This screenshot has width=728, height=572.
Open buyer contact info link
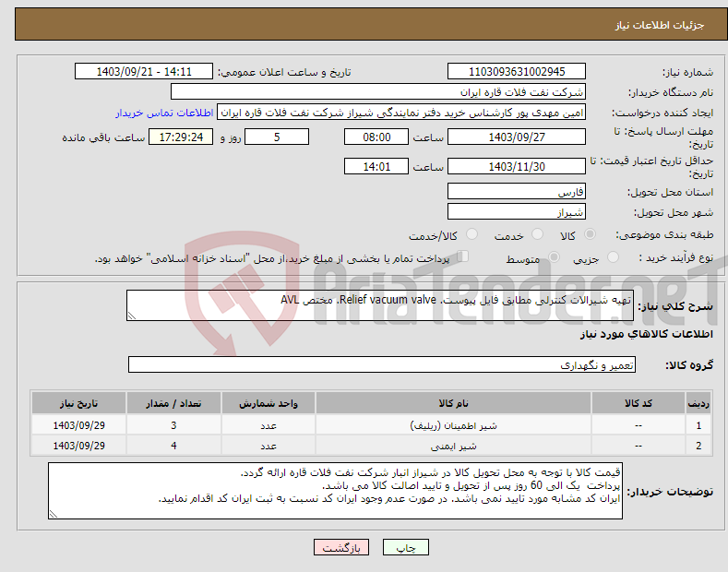pyautogui.click(x=164, y=113)
